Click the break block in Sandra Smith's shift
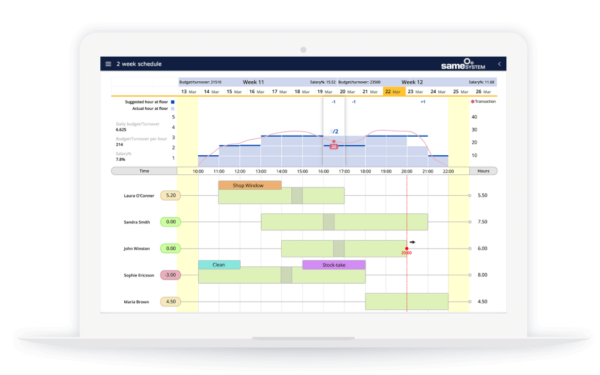This screenshot has width=600, height=375. coord(329,222)
